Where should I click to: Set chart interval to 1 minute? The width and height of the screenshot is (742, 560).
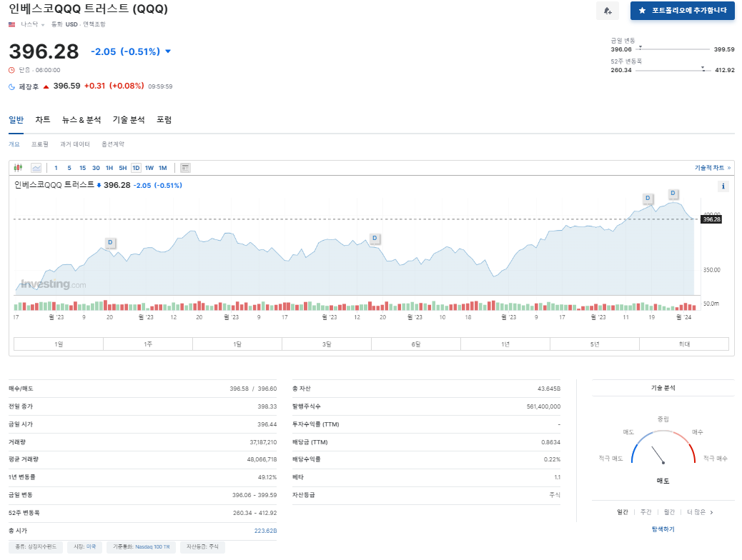tap(56, 168)
